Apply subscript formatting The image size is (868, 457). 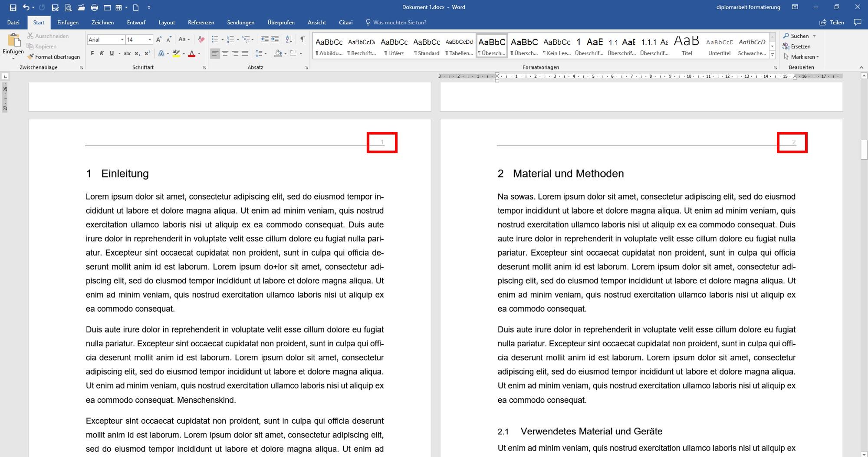tap(137, 53)
